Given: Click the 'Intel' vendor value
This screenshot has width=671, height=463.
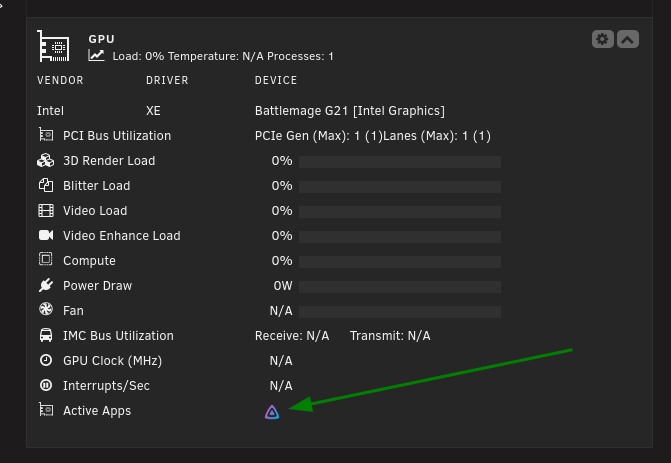Looking at the screenshot, I should coord(50,111).
